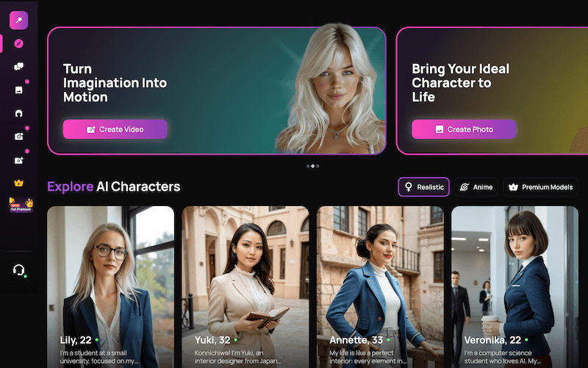Click the Create Video button
The height and width of the screenshot is (368, 588).
(115, 130)
